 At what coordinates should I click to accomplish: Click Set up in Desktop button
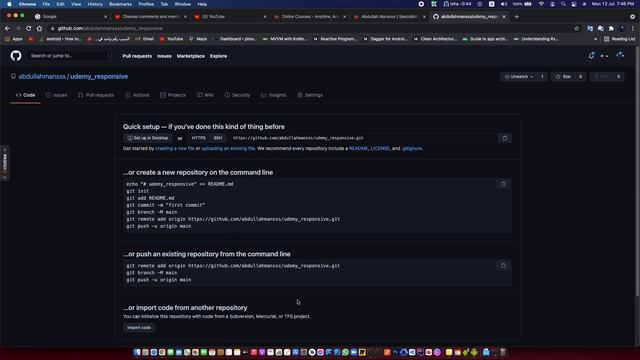click(148, 138)
